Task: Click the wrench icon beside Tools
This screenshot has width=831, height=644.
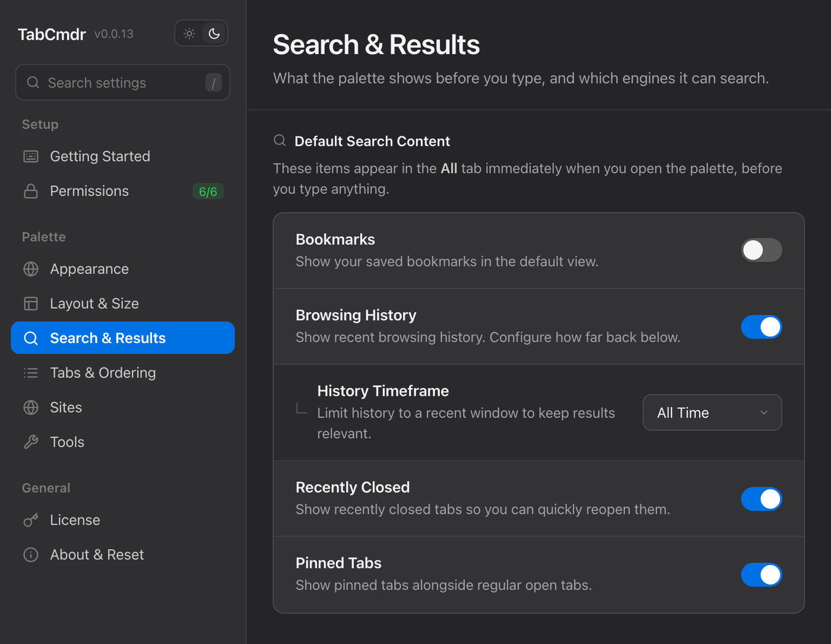Action: pyautogui.click(x=31, y=442)
